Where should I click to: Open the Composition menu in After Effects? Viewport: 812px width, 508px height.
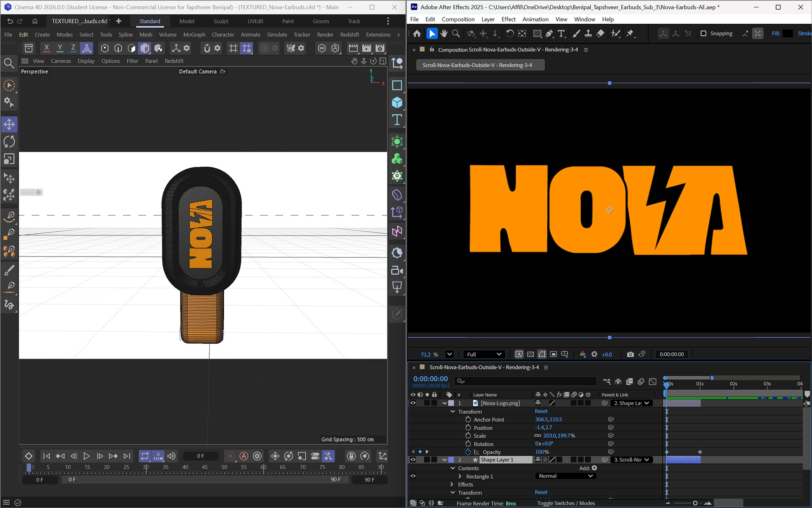pyautogui.click(x=458, y=19)
